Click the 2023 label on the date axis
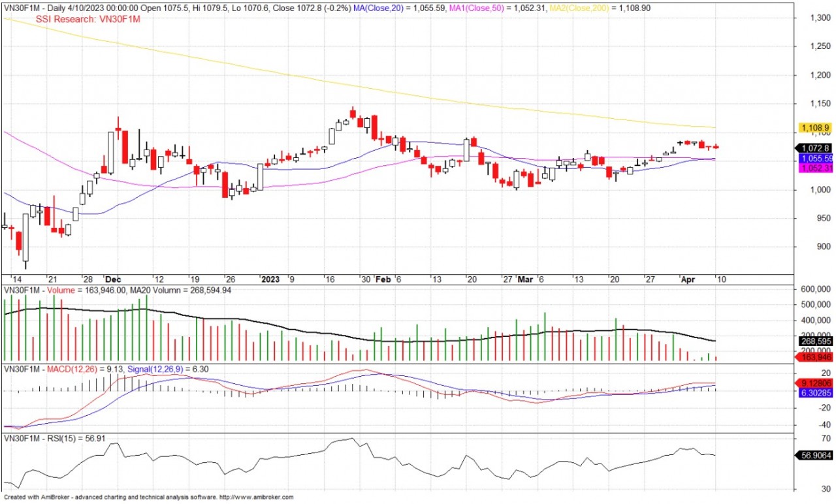Image resolution: width=836 pixels, height=504 pixels. point(270,279)
